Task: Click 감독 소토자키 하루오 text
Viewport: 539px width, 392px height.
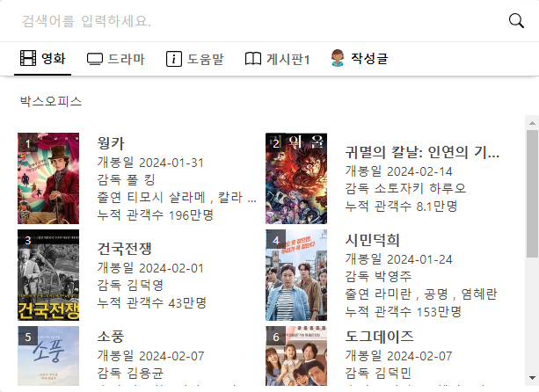Action: [x=405, y=188]
